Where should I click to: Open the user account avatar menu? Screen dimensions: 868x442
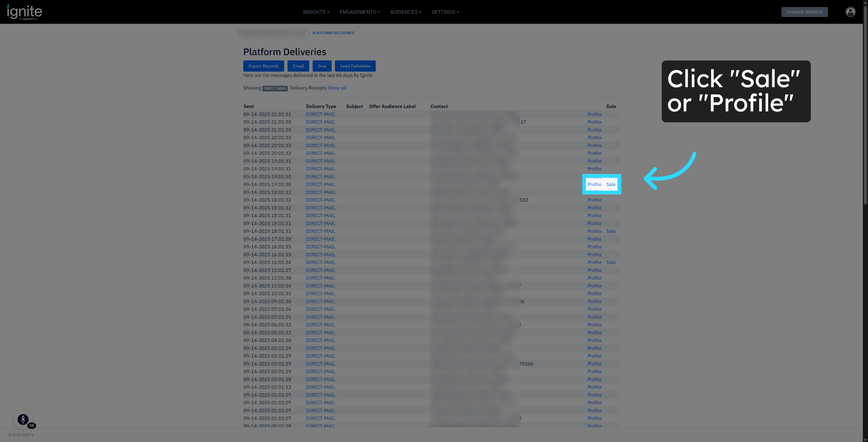[x=850, y=12]
